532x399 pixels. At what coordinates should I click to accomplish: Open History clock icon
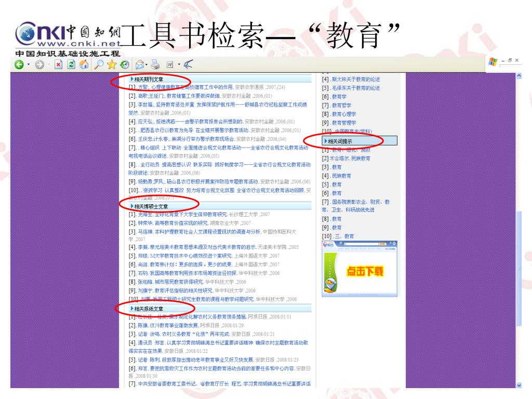(125, 64)
